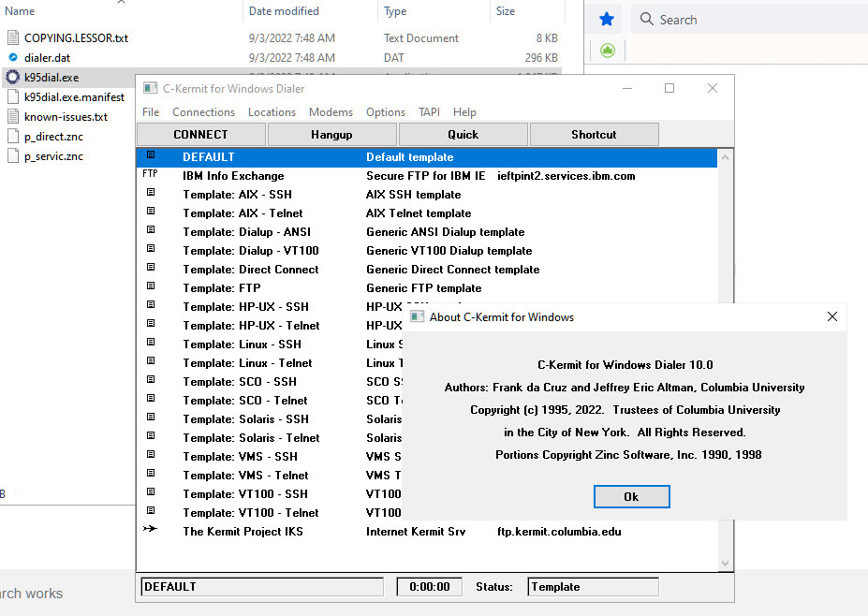Open the Modems menu
The image size is (868, 616).
[331, 111]
